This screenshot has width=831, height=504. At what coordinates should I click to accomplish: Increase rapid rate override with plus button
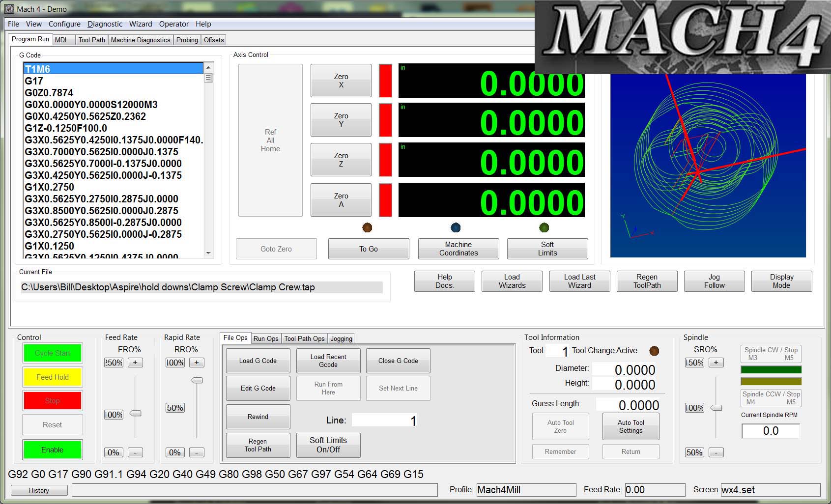(x=197, y=363)
